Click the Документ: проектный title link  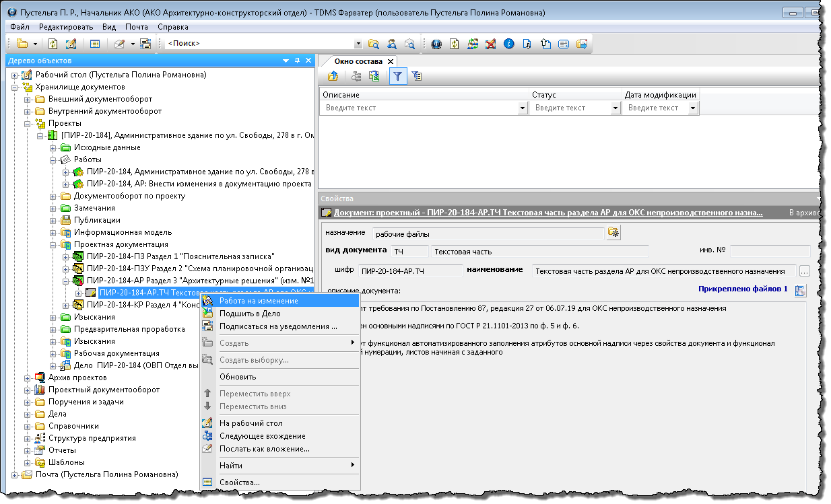coord(547,213)
